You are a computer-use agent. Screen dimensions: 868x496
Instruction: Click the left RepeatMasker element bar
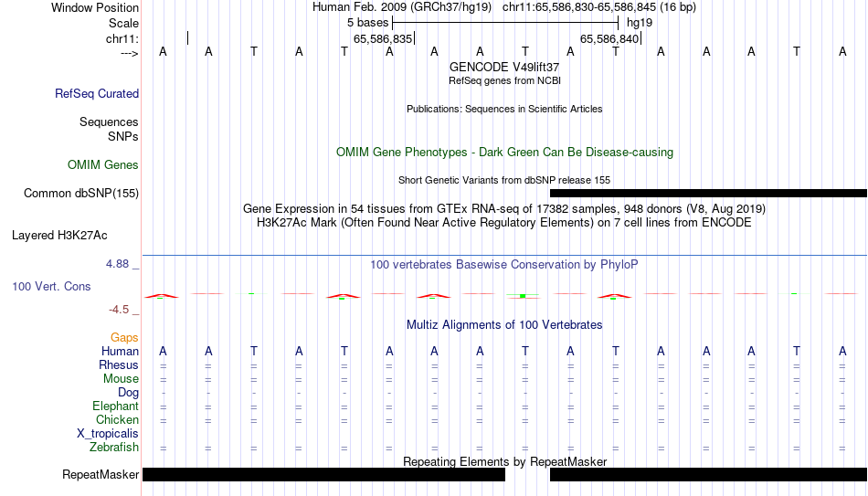click(323, 474)
